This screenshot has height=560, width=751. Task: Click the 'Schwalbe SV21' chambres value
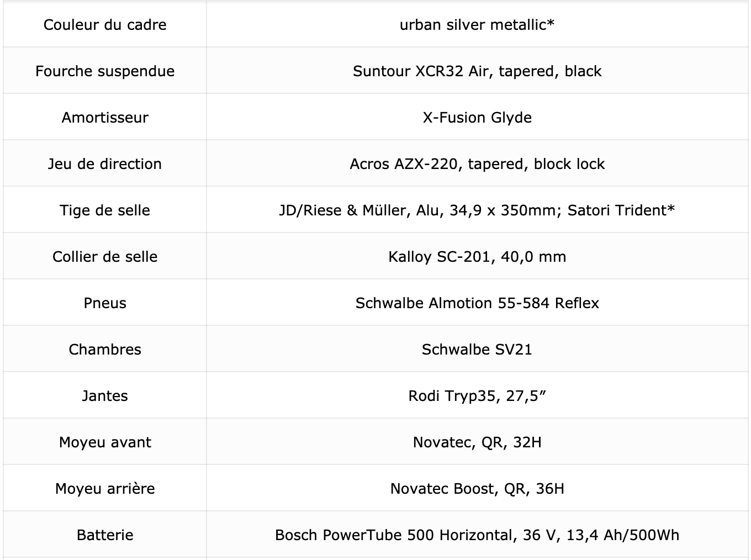pos(477,349)
